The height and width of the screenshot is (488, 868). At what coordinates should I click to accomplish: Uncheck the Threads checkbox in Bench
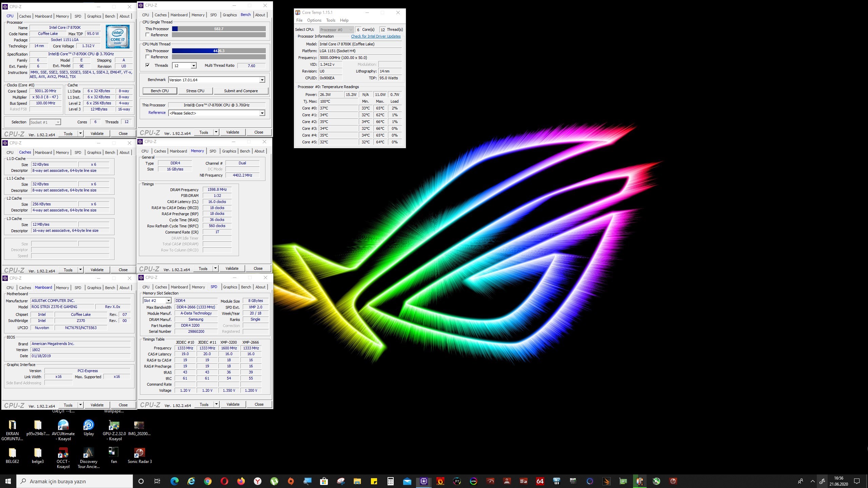[x=147, y=65]
